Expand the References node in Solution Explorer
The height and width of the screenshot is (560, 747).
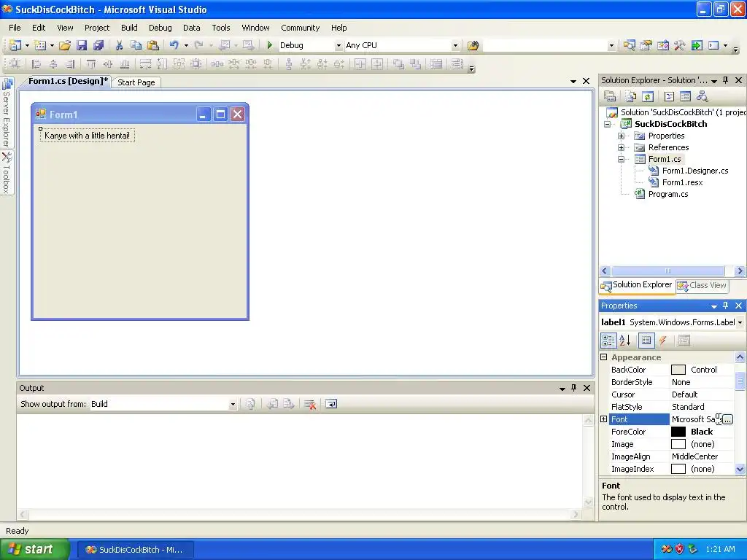point(622,147)
